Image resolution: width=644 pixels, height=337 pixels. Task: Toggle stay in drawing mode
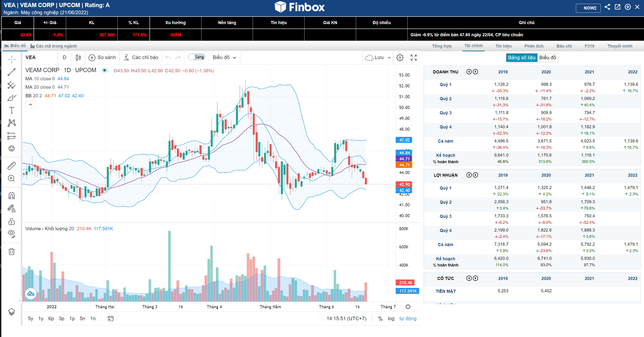[x=11, y=208]
